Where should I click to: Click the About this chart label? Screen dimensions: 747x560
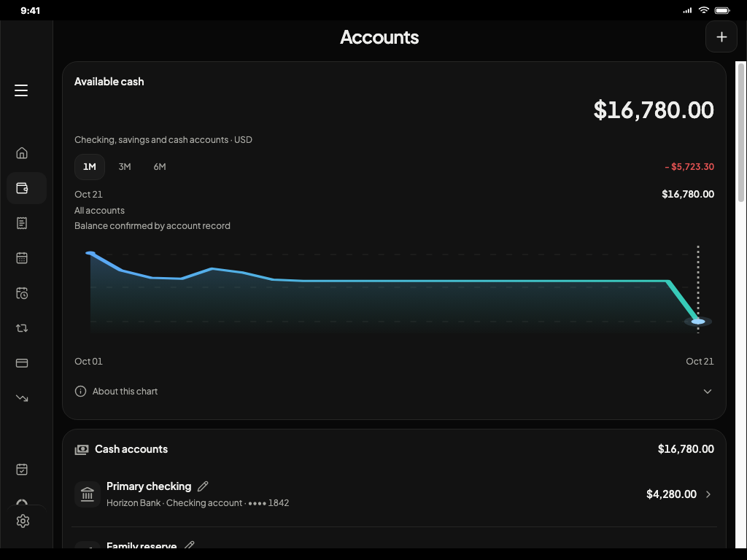(x=125, y=391)
